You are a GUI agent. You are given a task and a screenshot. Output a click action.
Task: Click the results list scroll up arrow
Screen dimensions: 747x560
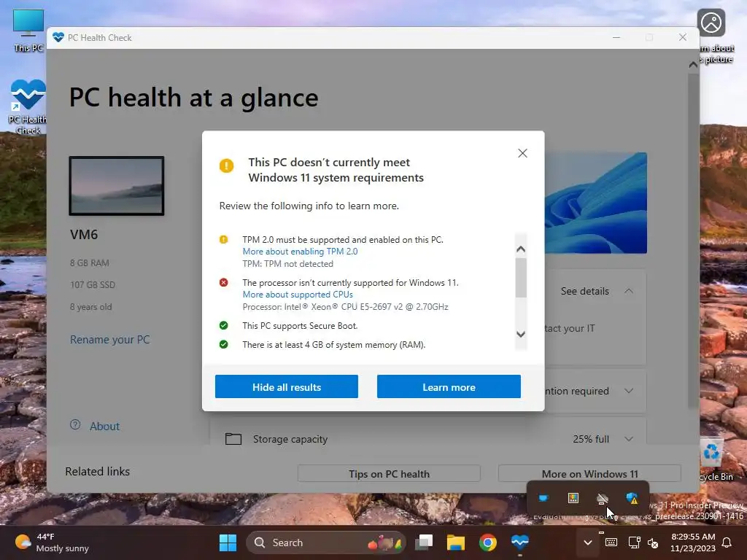click(x=521, y=249)
